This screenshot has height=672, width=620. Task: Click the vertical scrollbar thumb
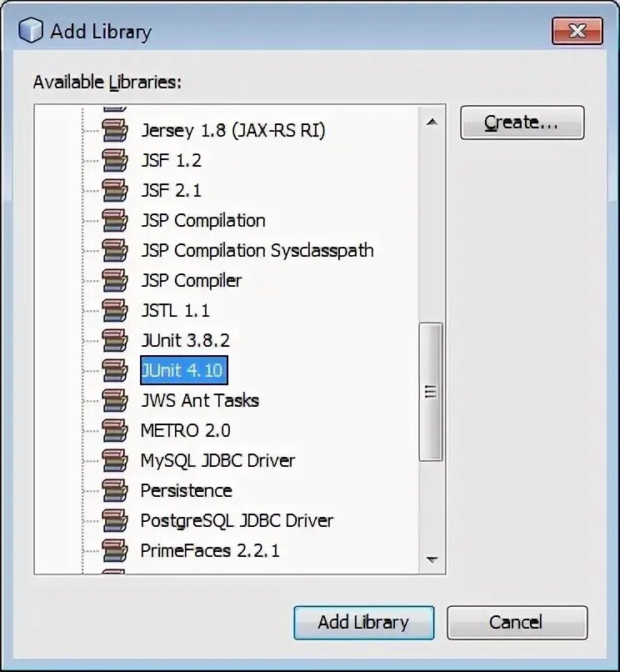431,392
